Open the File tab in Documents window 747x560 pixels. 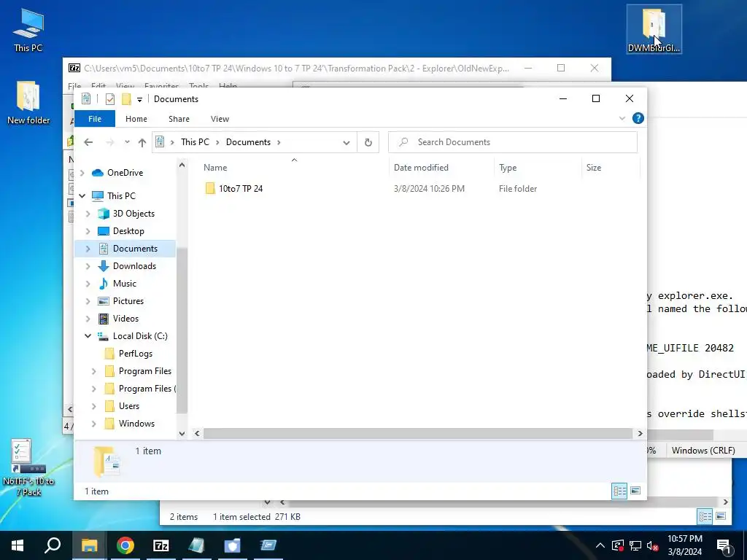pyautogui.click(x=95, y=119)
